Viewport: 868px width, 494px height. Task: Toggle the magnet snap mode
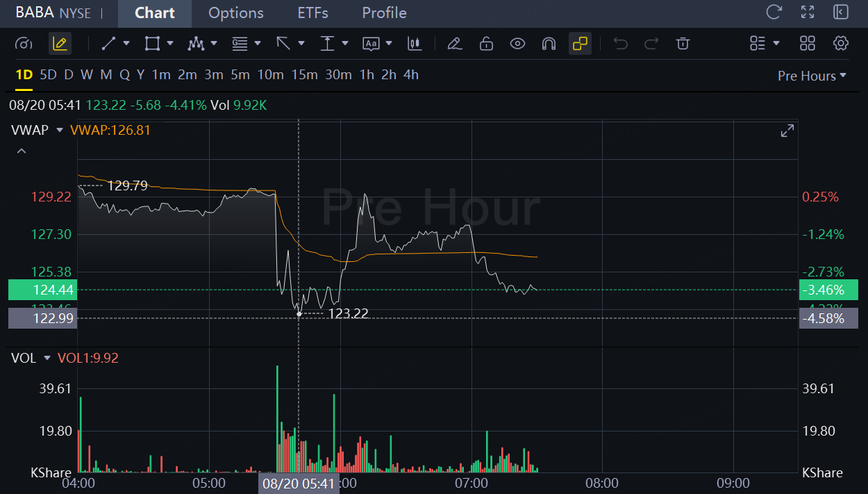click(x=549, y=44)
